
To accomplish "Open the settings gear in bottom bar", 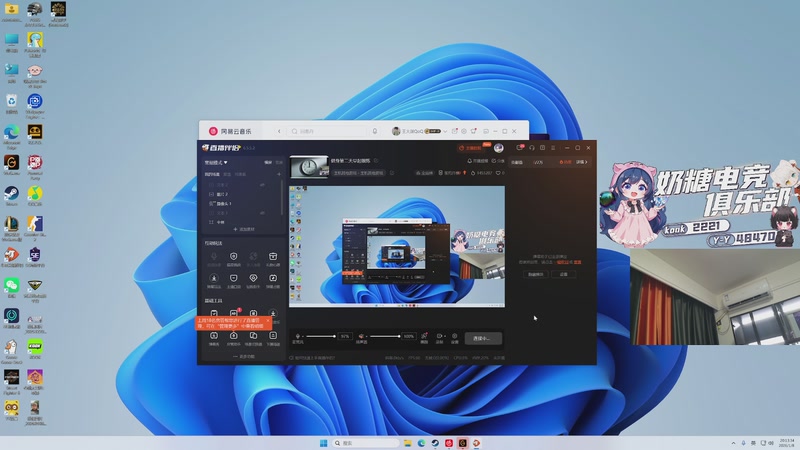I will tap(455, 336).
